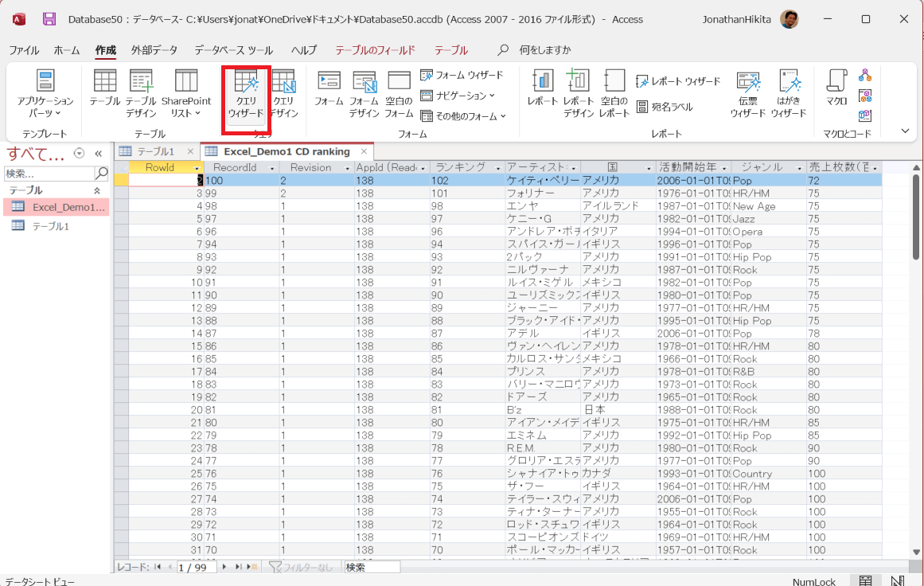Click cell New Age in ジャンル column

point(769,206)
